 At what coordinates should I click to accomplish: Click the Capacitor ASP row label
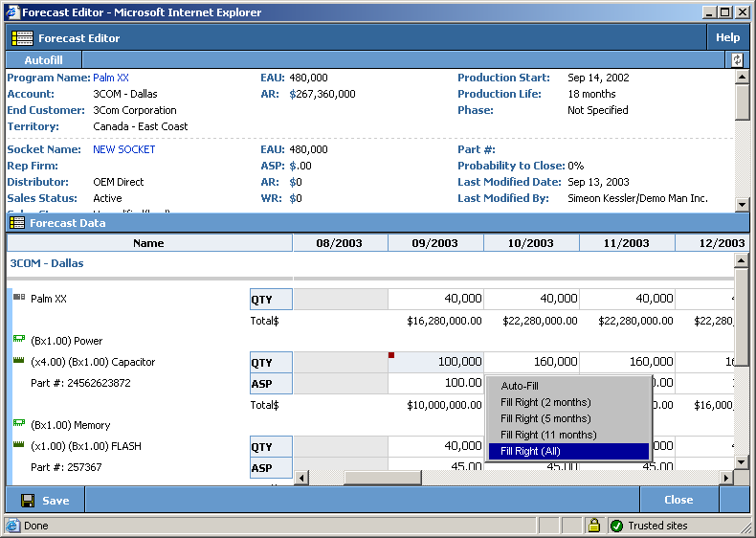tap(271, 384)
